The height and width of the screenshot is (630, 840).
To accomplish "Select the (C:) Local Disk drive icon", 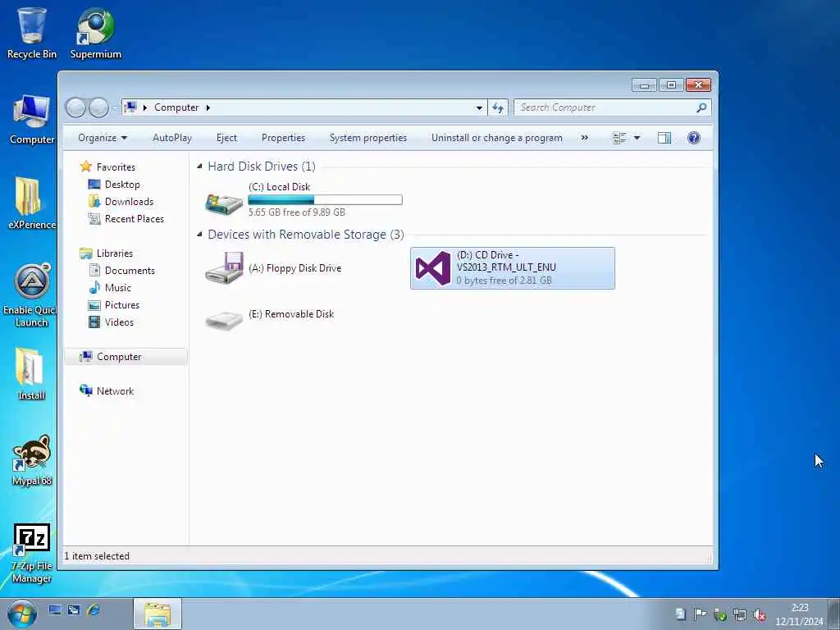I will tap(224, 203).
